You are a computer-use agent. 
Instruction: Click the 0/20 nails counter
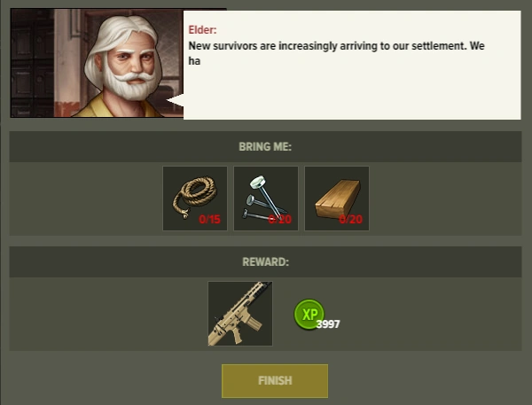tap(280, 220)
